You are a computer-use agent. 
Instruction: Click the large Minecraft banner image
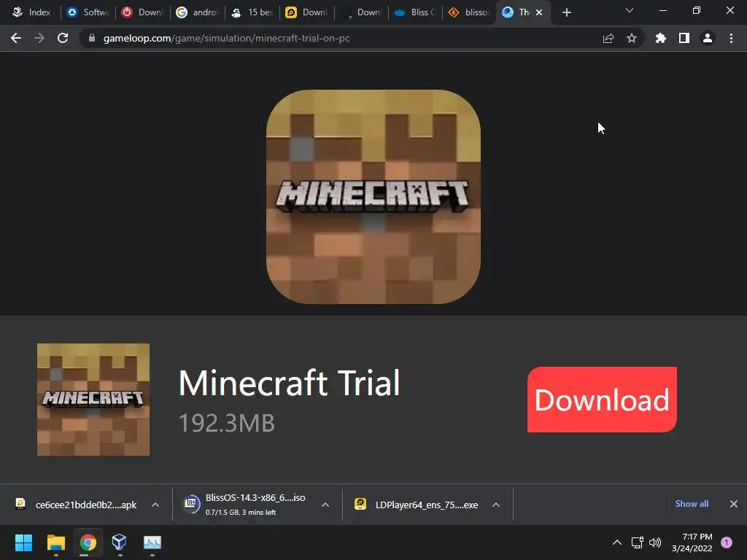pyautogui.click(x=373, y=197)
